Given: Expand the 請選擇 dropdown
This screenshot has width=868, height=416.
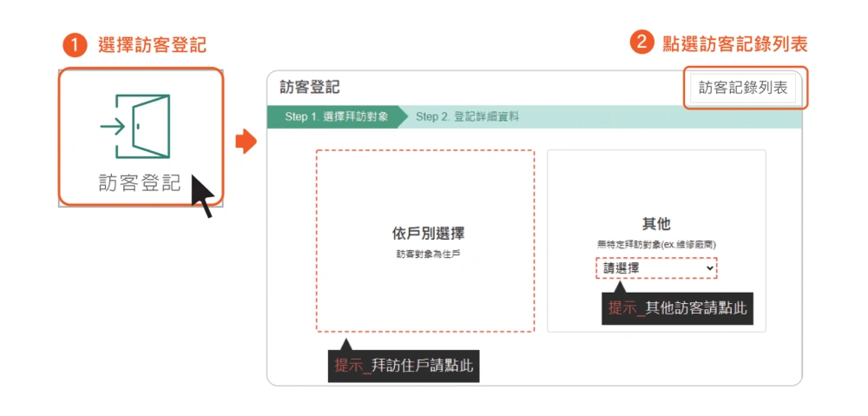Looking at the screenshot, I should pyautogui.click(x=656, y=268).
